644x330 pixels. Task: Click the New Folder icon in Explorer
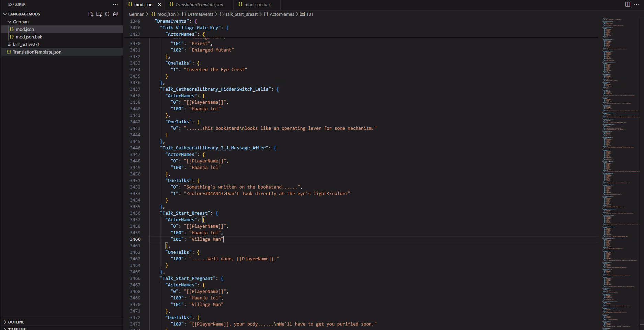pos(99,14)
